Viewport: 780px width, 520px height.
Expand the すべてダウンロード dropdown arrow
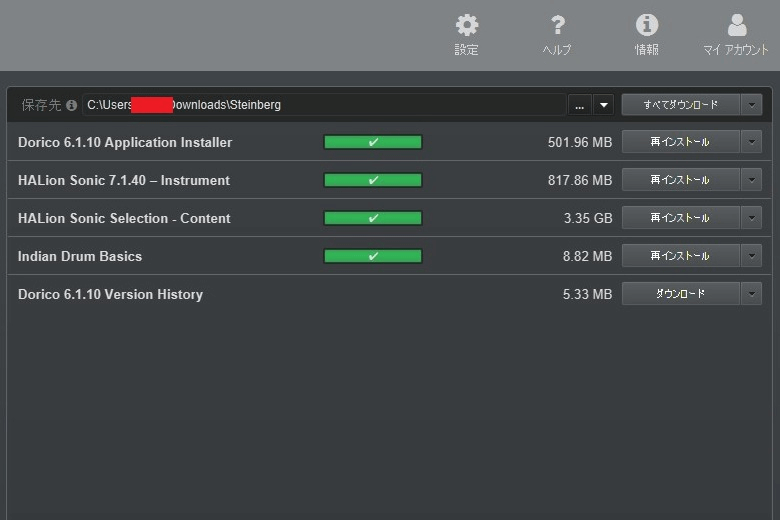click(751, 105)
